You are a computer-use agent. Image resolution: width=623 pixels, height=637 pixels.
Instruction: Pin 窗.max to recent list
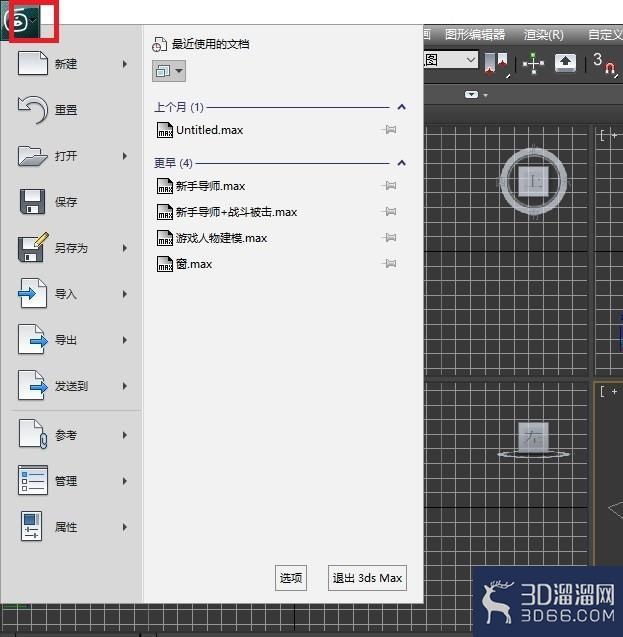[x=389, y=264]
